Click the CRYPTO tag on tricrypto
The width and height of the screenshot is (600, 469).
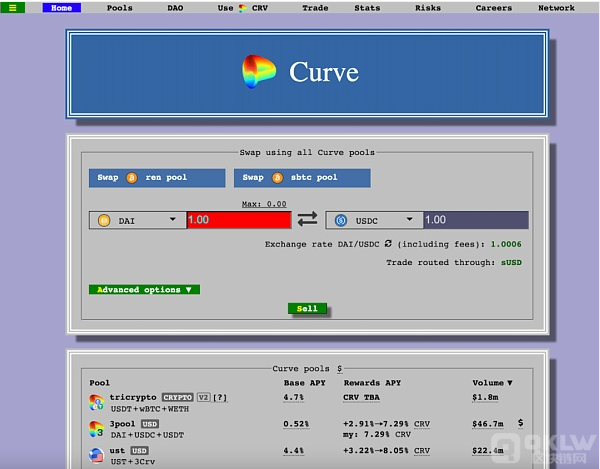click(178, 397)
